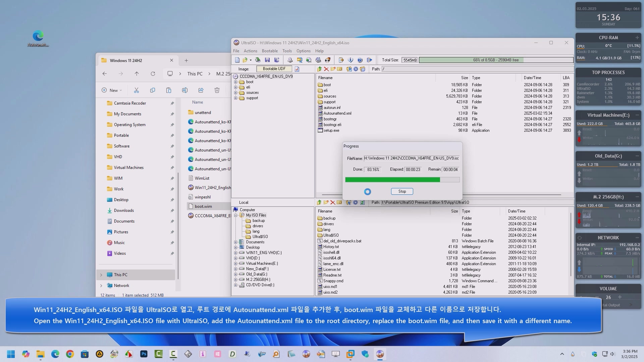Open the Bootable menu
The height and width of the screenshot is (362, 644).
(270, 51)
